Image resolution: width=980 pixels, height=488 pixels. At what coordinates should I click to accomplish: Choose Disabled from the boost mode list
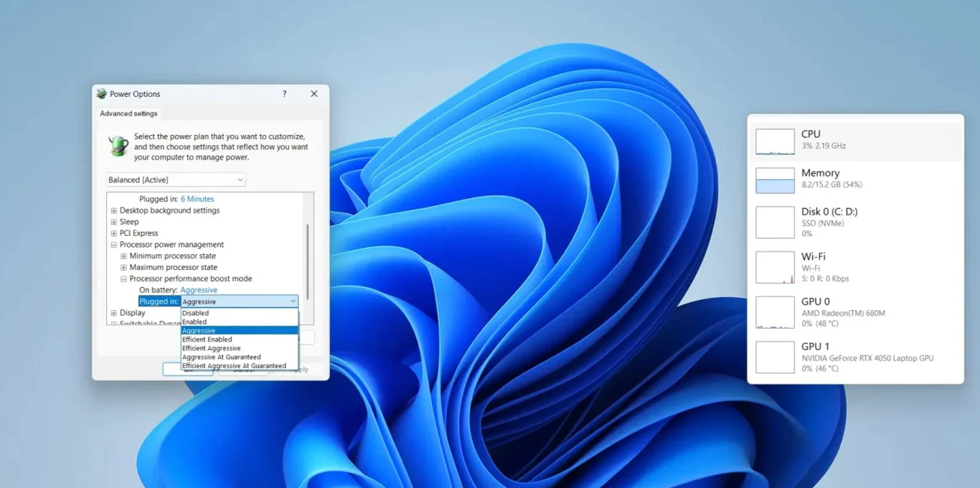(x=240, y=313)
